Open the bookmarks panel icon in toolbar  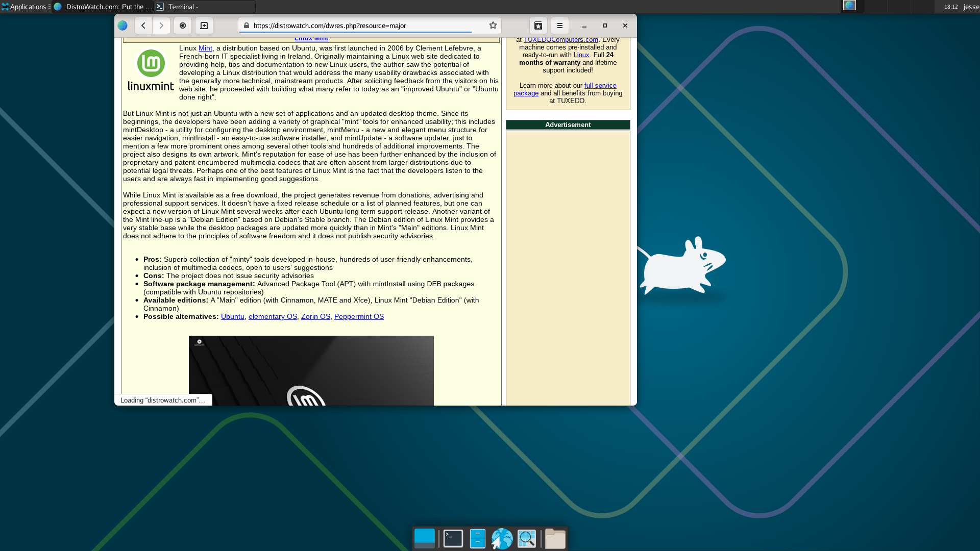538,26
